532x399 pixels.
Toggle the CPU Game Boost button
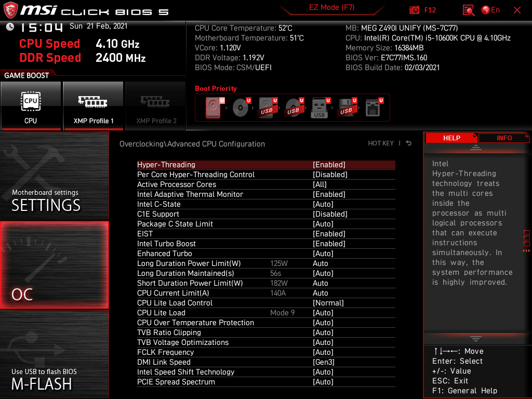[31, 106]
